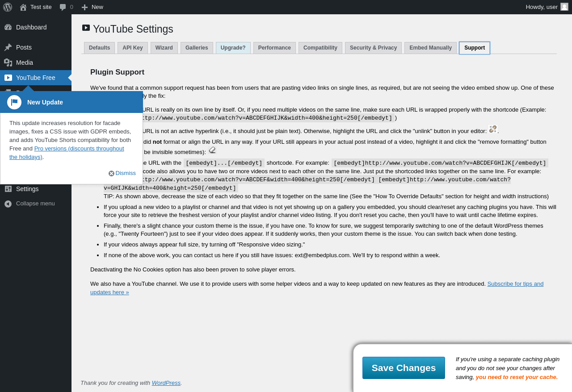Viewport: 572px width, 392px height.
Task: Click the Posts pin icon
Action: pyautogui.click(x=8, y=47)
